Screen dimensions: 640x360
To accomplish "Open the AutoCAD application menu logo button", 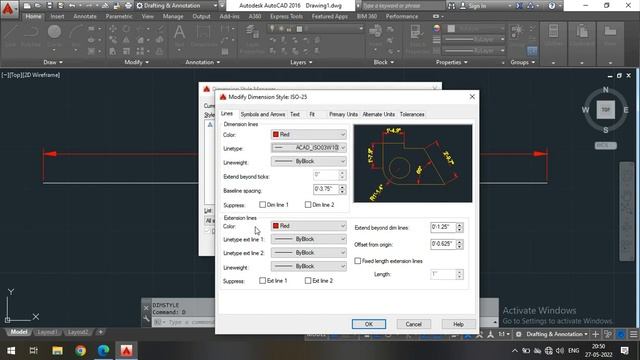I will (x=8, y=8).
